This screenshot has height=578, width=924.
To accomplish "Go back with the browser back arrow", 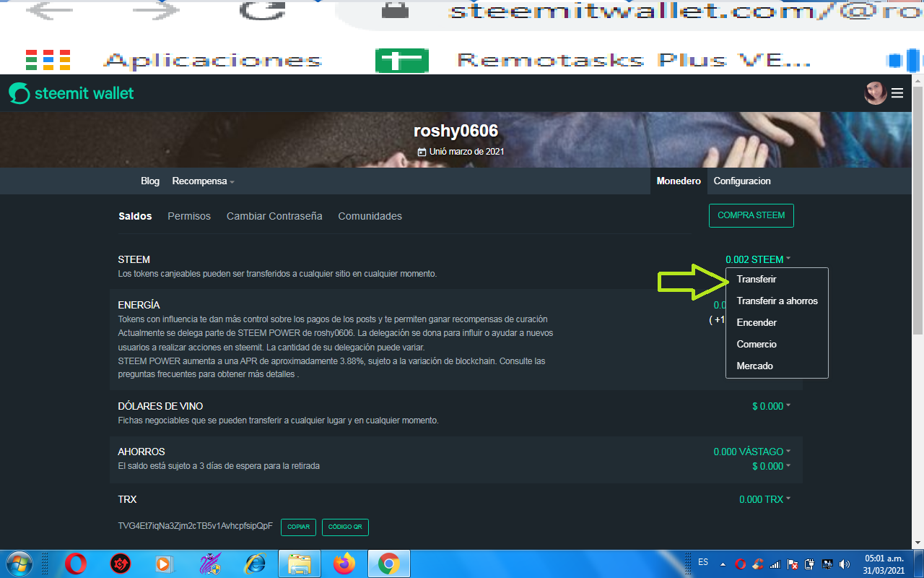I will click(x=49, y=11).
